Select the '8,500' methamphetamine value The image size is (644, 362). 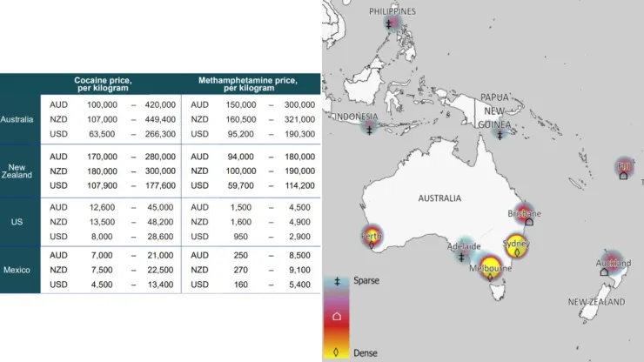point(300,255)
